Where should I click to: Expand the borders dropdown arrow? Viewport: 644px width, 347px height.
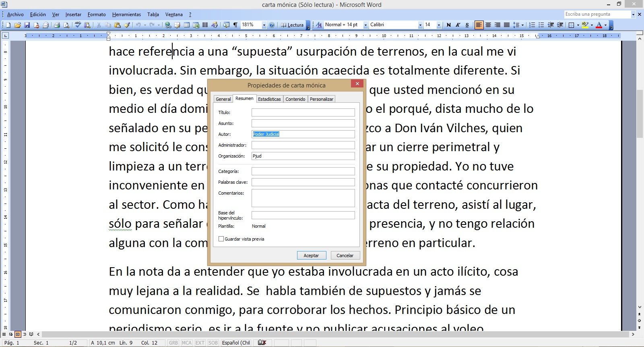click(578, 25)
